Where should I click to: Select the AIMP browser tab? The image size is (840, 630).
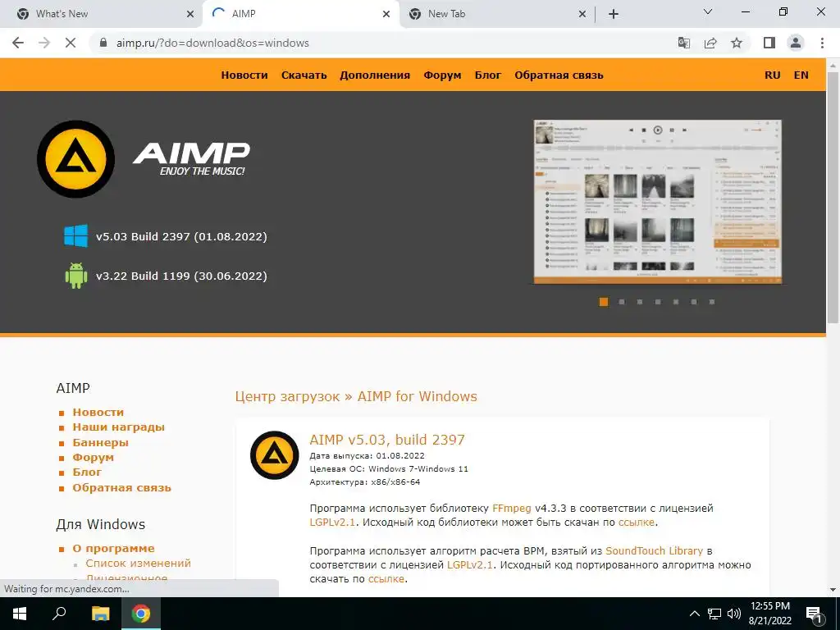tap(301, 14)
